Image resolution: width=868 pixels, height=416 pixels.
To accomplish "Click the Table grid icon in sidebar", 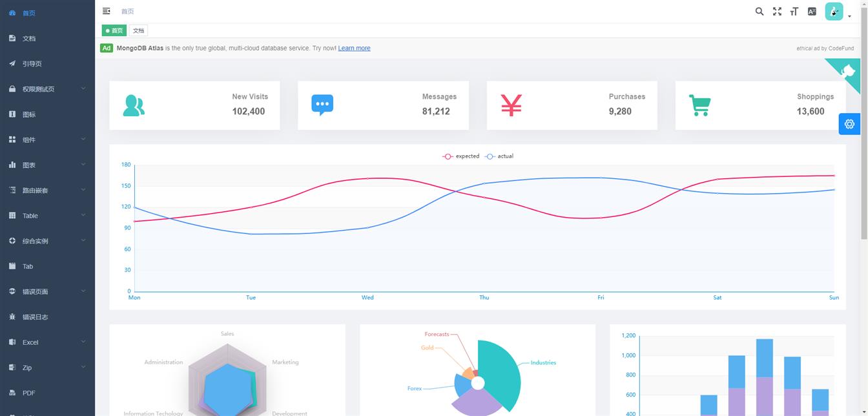I will coord(12,216).
